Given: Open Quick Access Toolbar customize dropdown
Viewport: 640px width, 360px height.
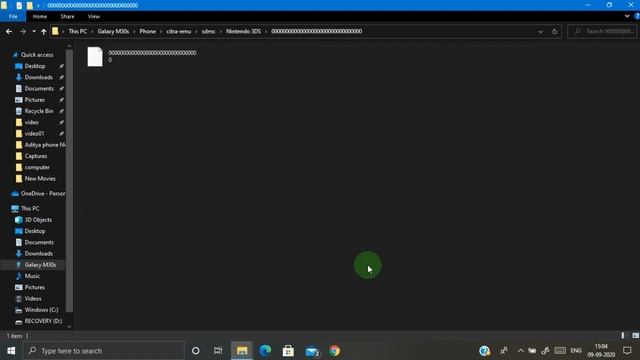Looking at the screenshot, I should [38, 6].
